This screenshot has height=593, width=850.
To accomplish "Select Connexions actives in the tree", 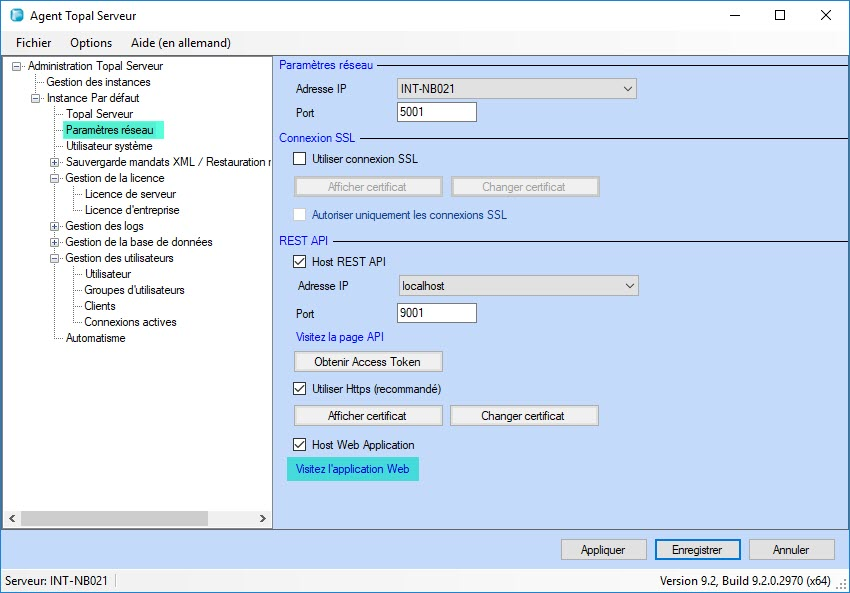I will tap(130, 322).
